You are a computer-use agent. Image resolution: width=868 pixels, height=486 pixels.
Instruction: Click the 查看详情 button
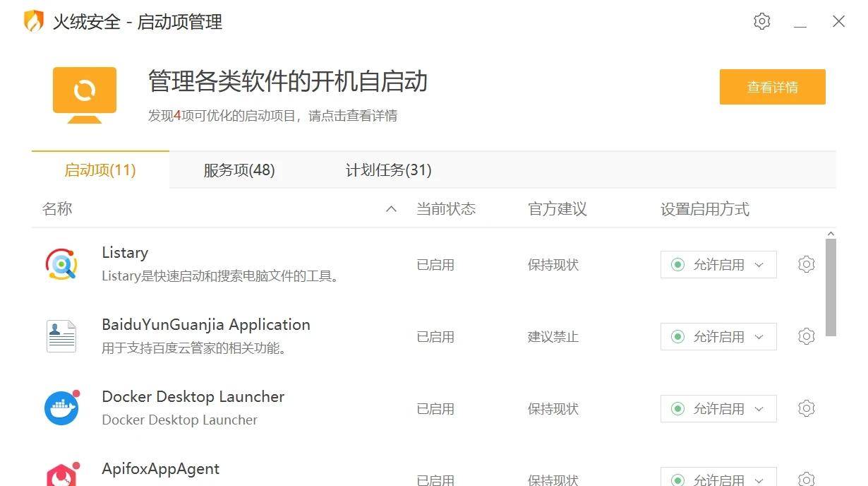772,87
